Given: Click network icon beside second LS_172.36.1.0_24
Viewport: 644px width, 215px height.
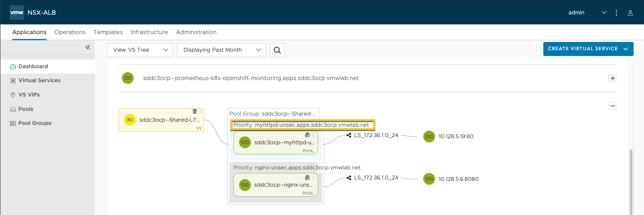Looking at the screenshot, I should click(349, 178).
